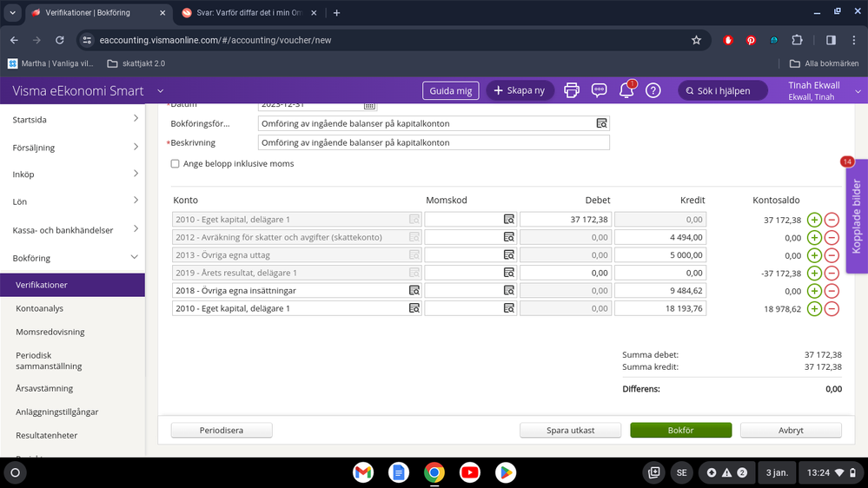
Task: Open the notifications bell
Action: tap(626, 90)
